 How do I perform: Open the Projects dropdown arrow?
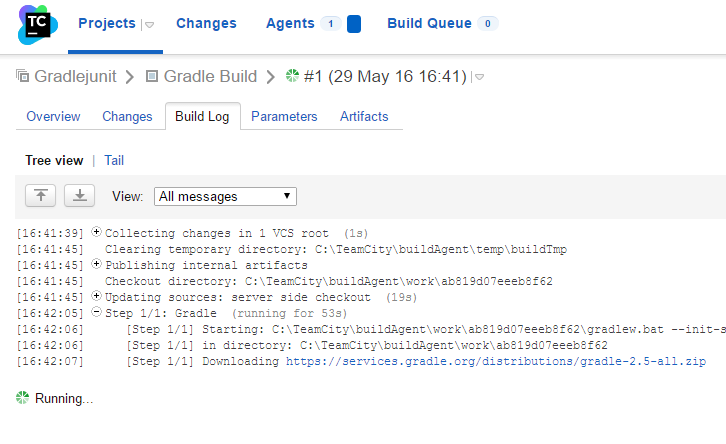[x=149, y=25]
